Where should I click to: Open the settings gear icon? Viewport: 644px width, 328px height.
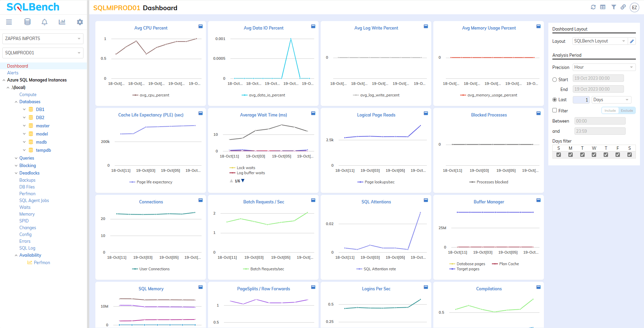point(80,22)
